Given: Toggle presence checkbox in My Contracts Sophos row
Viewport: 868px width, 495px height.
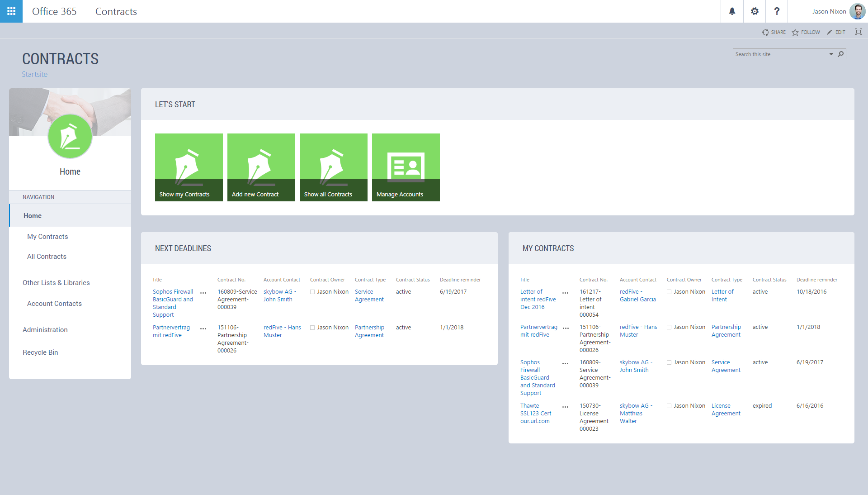Looking at the screenshot, I should 669,362.
